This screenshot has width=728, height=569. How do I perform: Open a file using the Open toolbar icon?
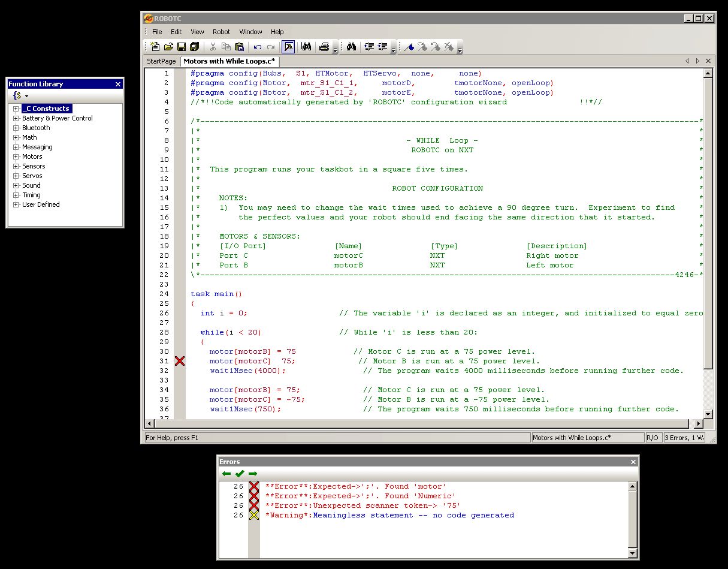[168, 46]
